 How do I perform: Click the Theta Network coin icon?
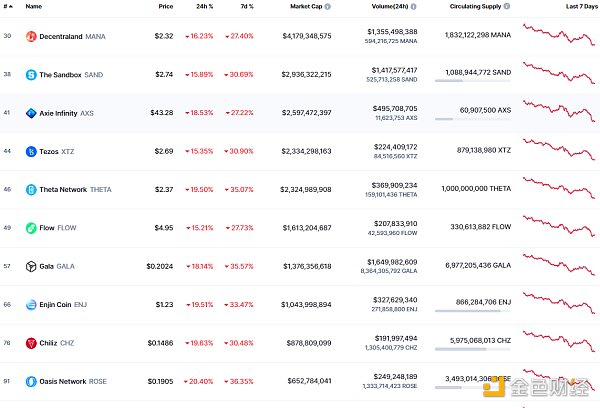32,189
